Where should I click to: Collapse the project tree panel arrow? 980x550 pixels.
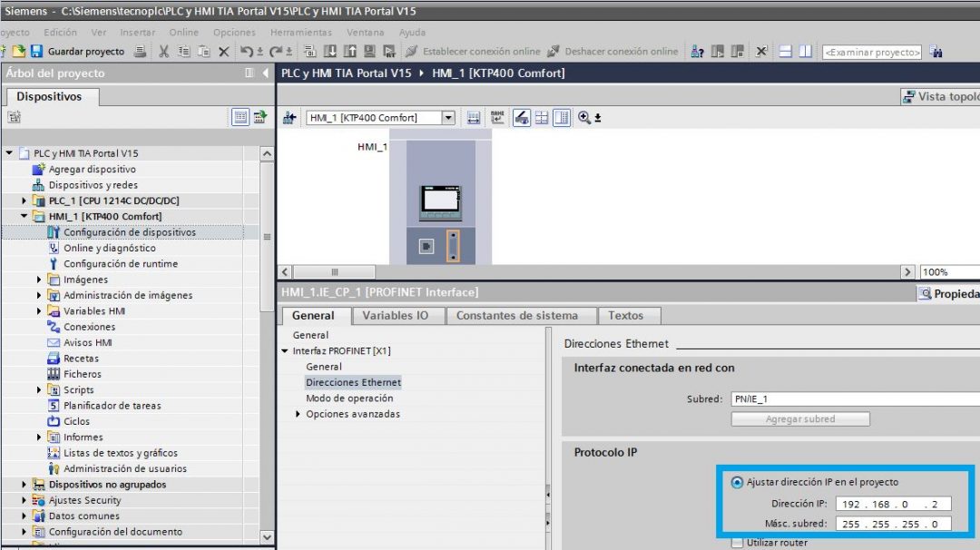266,74
